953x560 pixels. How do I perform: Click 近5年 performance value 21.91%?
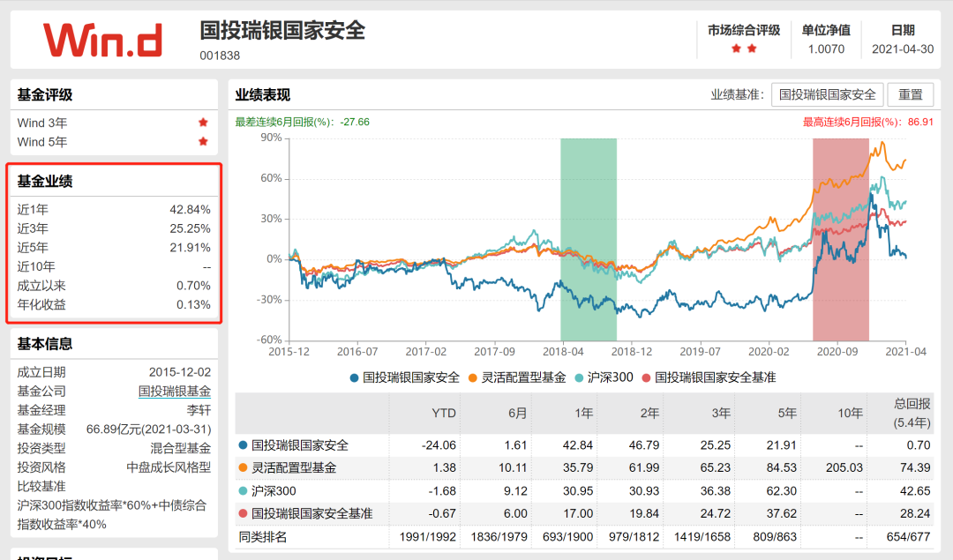pos(190,247)
